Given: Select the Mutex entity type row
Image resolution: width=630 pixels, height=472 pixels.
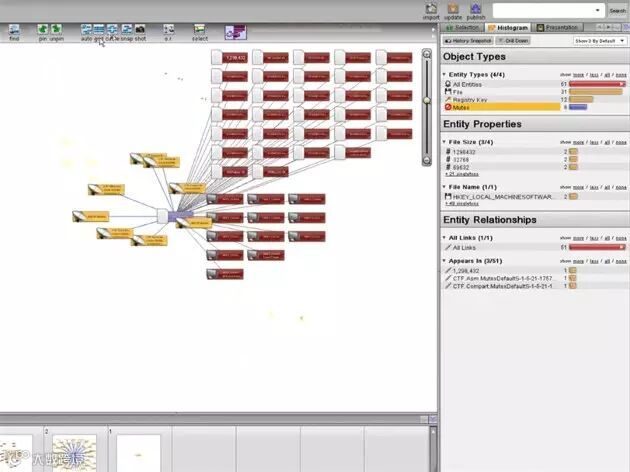Looking at the screenshot, I should (502, 107).
